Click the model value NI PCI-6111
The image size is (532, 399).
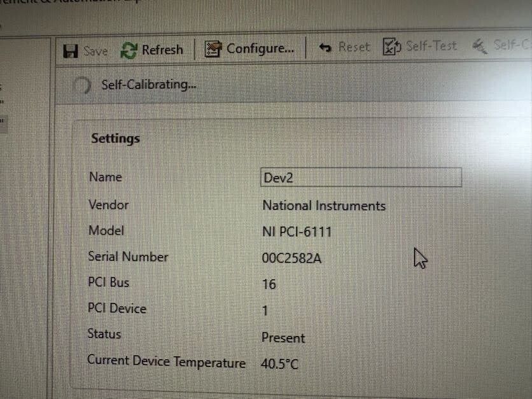click(297, 232)
